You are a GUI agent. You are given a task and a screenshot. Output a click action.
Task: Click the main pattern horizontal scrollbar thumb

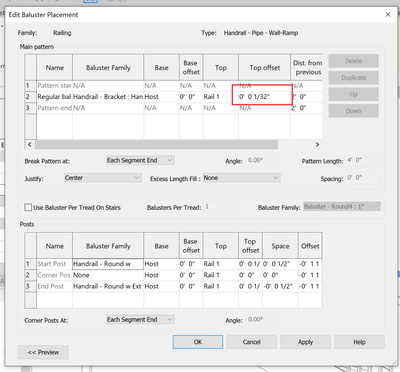tap(156, 144)
